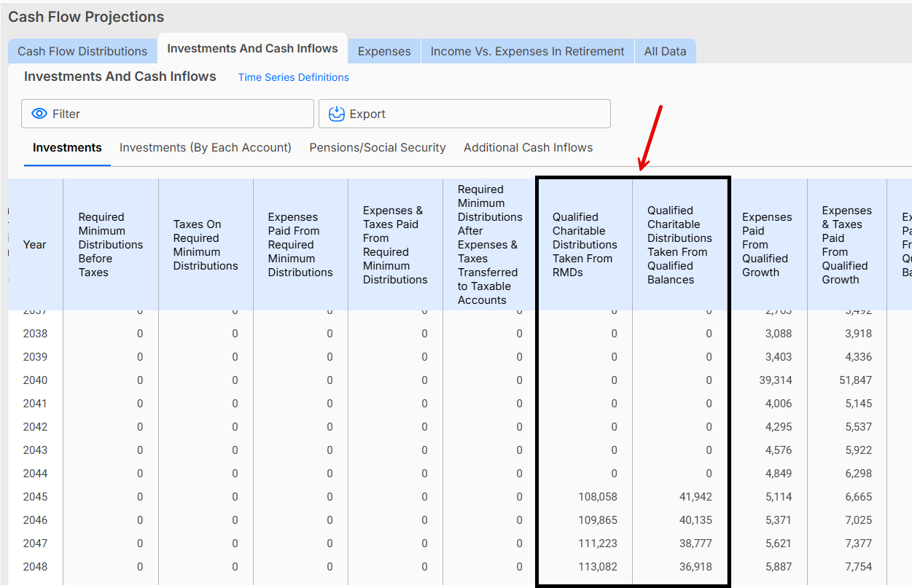Click Required Minimum Distributions Before Taxes header

(x=111, y=245)
